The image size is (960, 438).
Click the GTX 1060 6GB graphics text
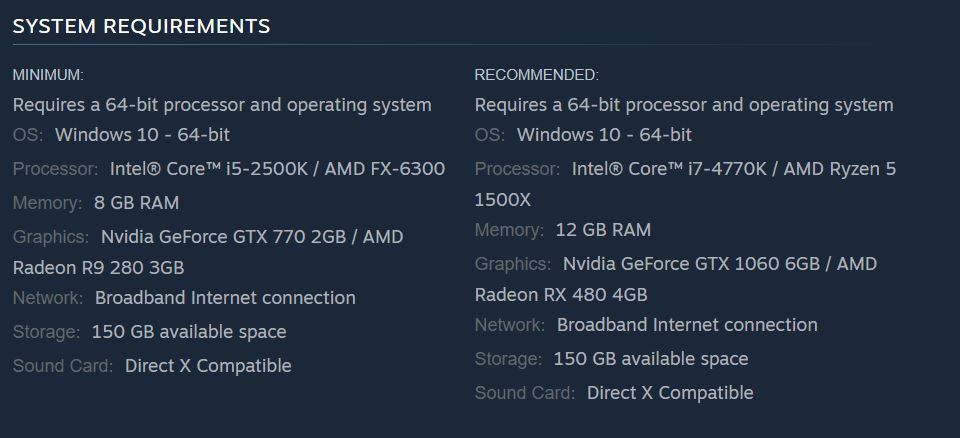(x=720, y=264)
